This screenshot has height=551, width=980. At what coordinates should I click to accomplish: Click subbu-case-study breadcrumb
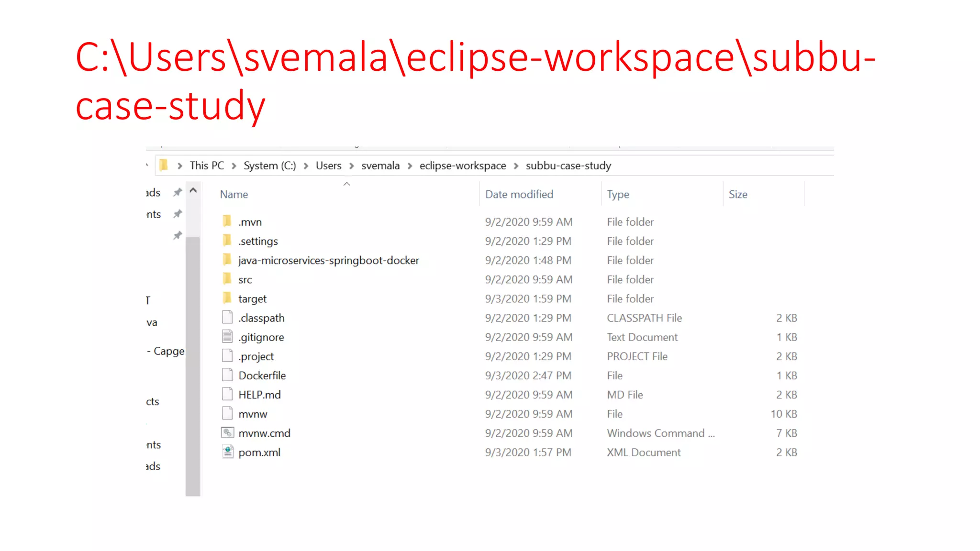point(568,165)
